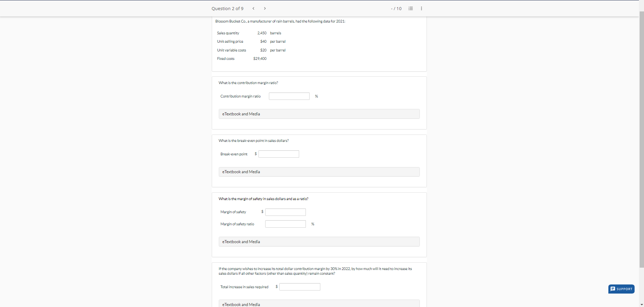
Task: Select the Blossom Bucket Co. problem text
Action: [x=280, y=21]
